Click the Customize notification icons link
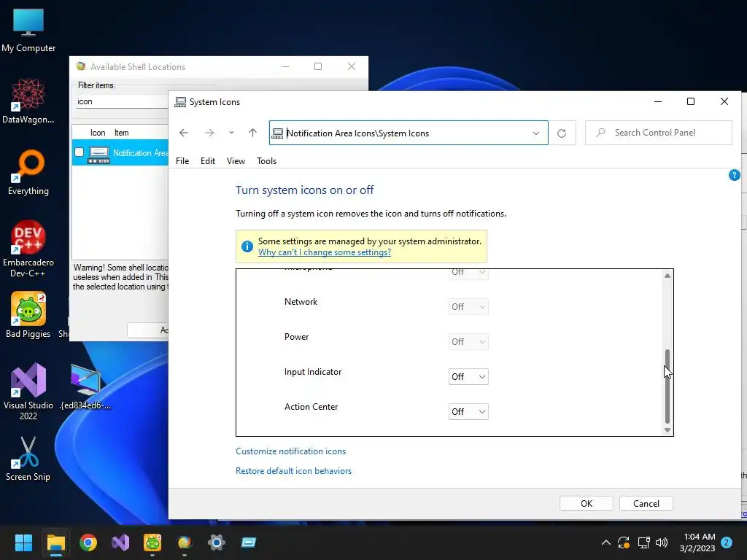The height and width of the screenshot is (560, 747). 290,451
